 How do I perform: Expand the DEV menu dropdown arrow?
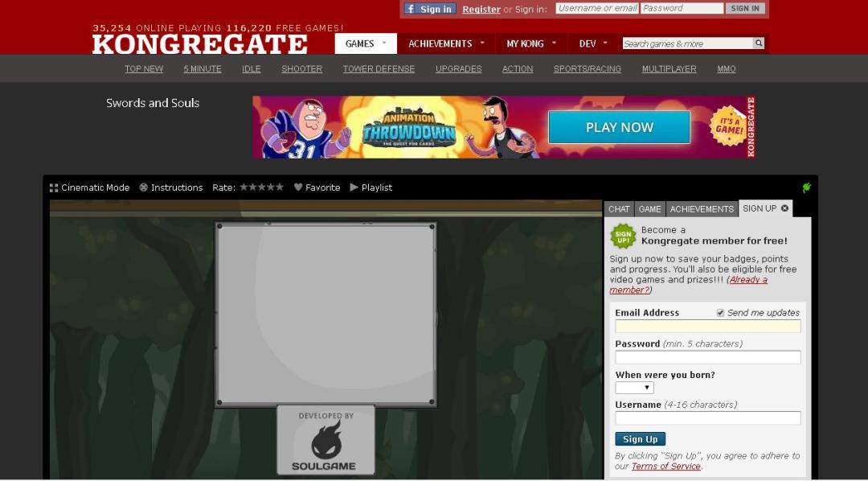pyautogui.click(x=605, y=43)
